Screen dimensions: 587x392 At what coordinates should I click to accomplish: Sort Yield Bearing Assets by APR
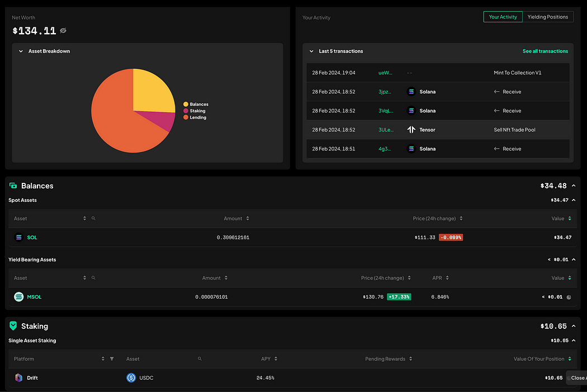pos(447,278)
